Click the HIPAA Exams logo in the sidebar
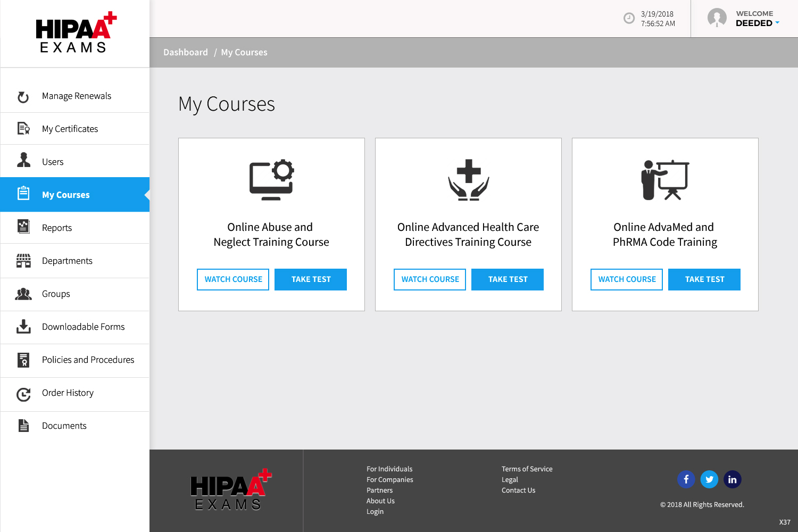The width and height of the screenshot is (798, 532). pos(76,32)
